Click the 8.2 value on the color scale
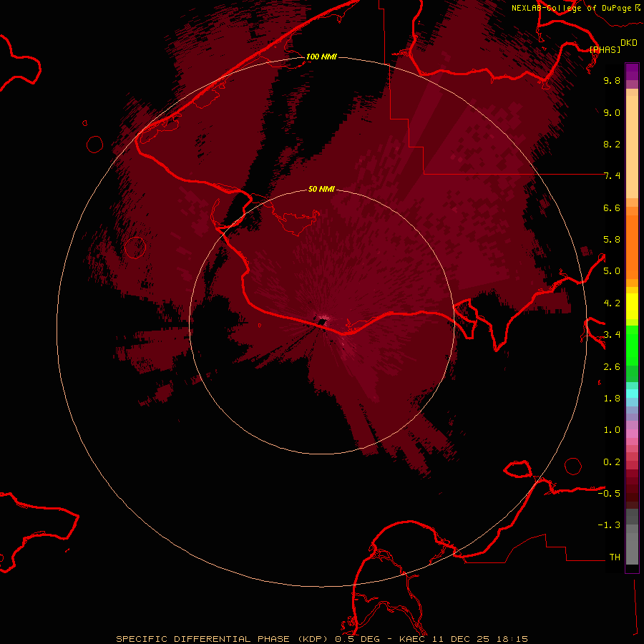 click(x=612, y=144)
